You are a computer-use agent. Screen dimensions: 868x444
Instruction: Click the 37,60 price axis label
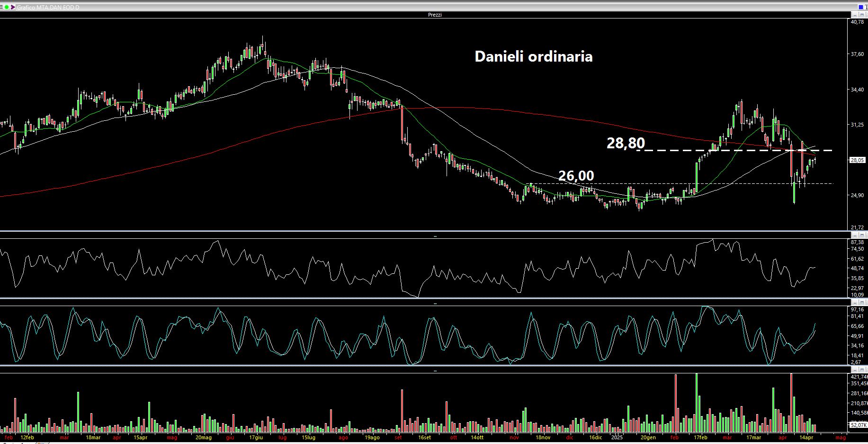click(858, 54)
